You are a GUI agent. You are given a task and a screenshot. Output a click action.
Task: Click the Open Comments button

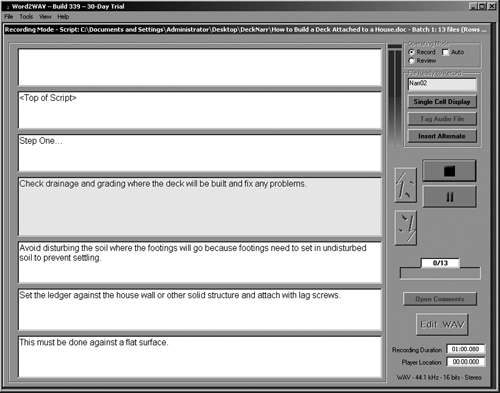tap(440, 299)
